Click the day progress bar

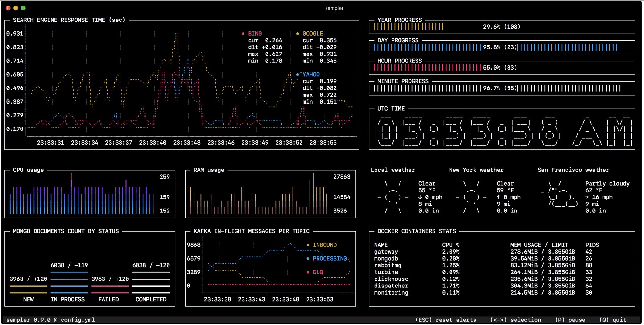pos(502,47)
